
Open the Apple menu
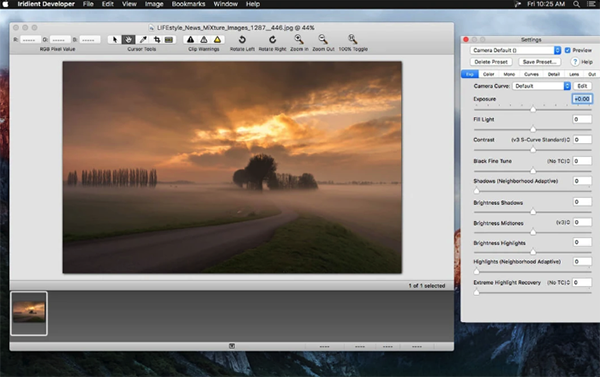(5, 4)
